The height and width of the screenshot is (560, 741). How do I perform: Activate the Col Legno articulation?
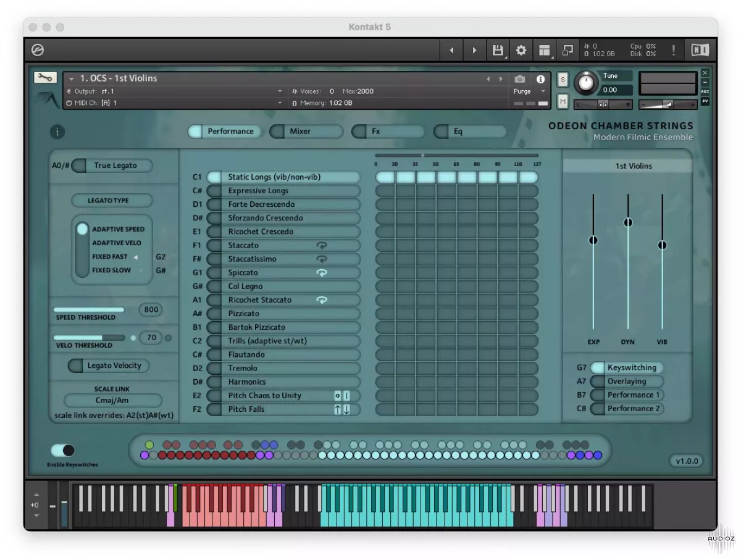(283, 286)
